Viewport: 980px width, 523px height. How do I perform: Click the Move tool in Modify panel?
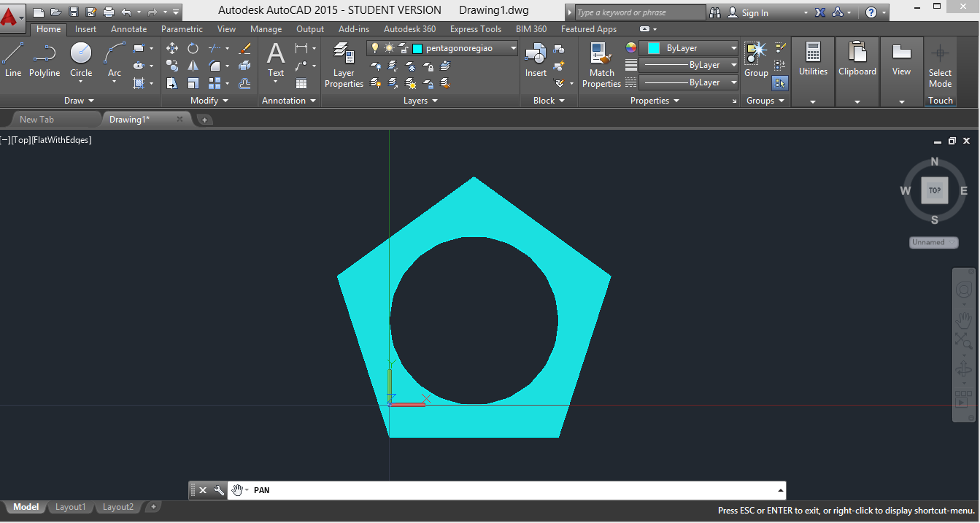(x=172, y=48)
